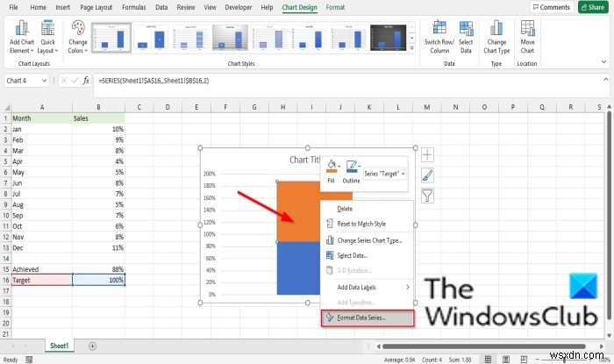Image resolution: width=614 pixels, height=364 pixels.
Task: Open Select Data from the ribbon
Action: click(x=466, y=37)
